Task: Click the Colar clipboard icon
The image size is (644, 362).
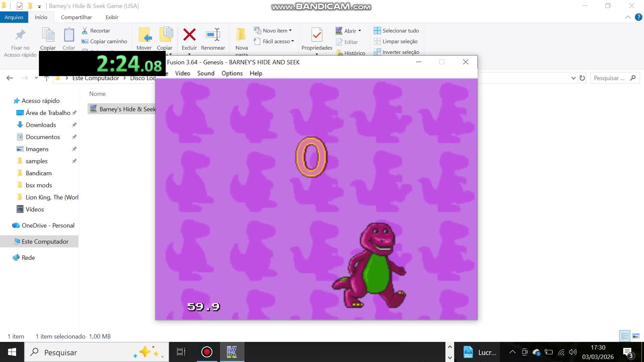Action: (x=69, y=35)
